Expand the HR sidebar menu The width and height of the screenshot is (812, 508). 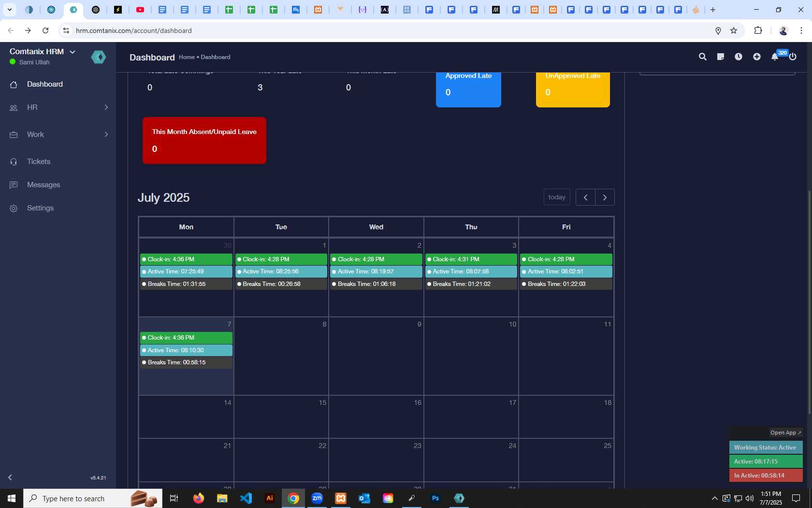(58, 107)
